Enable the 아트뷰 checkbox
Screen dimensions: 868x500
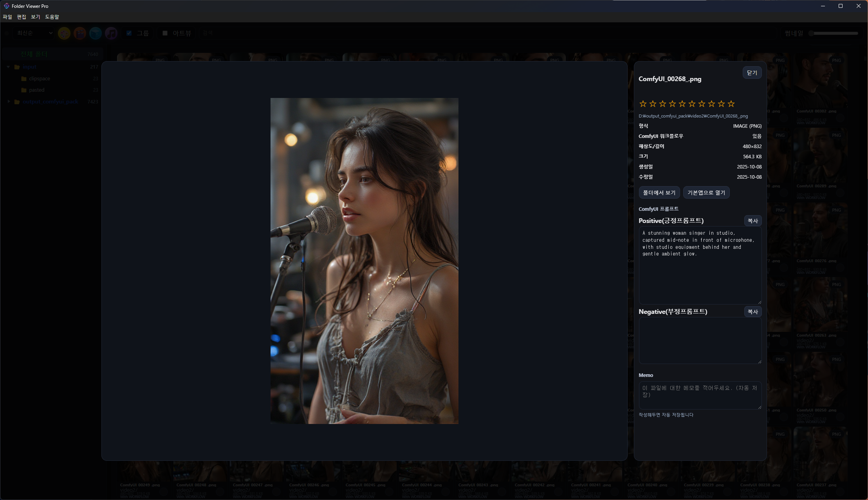click(165, 33)
